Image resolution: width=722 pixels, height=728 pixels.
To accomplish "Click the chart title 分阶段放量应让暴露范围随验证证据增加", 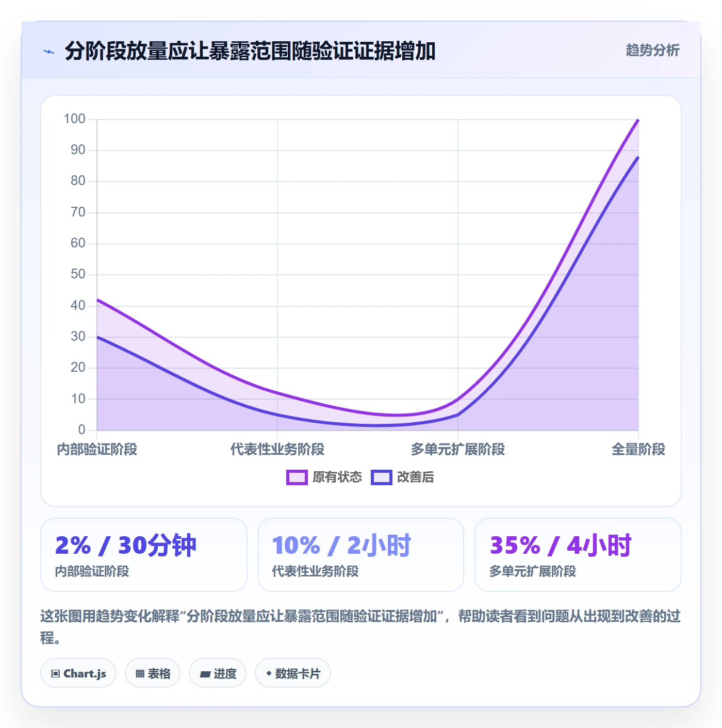I will 250,51.
